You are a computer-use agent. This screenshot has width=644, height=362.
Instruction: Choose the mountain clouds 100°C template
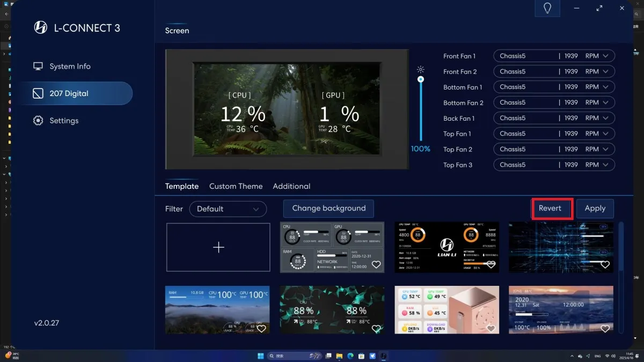(217, 309)
